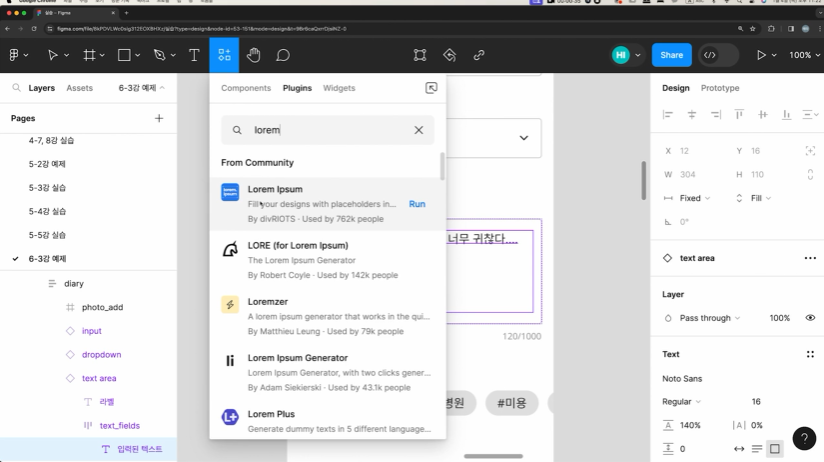824x462 pixels.
Task: Clear the lorem search text
Action: click(418, 130)
